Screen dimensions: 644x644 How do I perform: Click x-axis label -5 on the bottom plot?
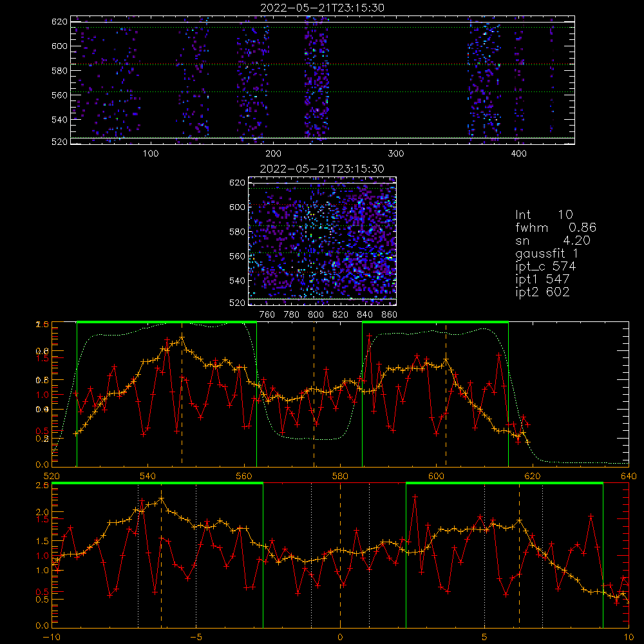tap(196, 638)
